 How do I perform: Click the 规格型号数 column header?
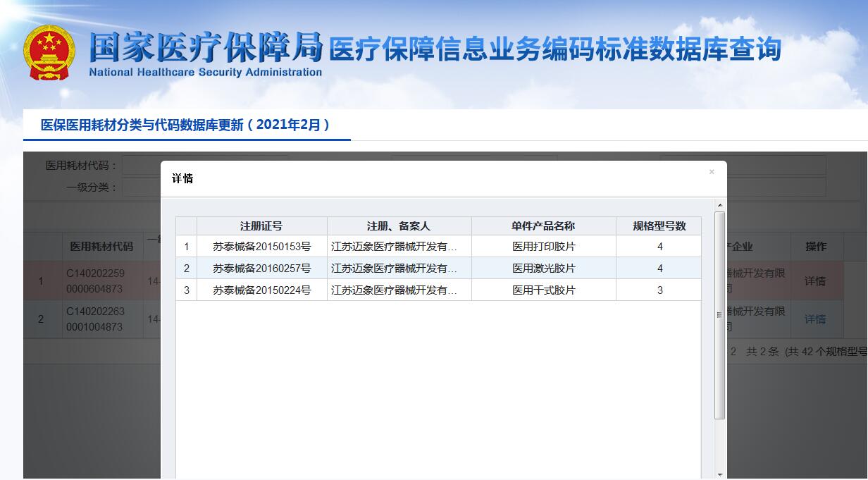pyautogui.click(x=659, y=226)
